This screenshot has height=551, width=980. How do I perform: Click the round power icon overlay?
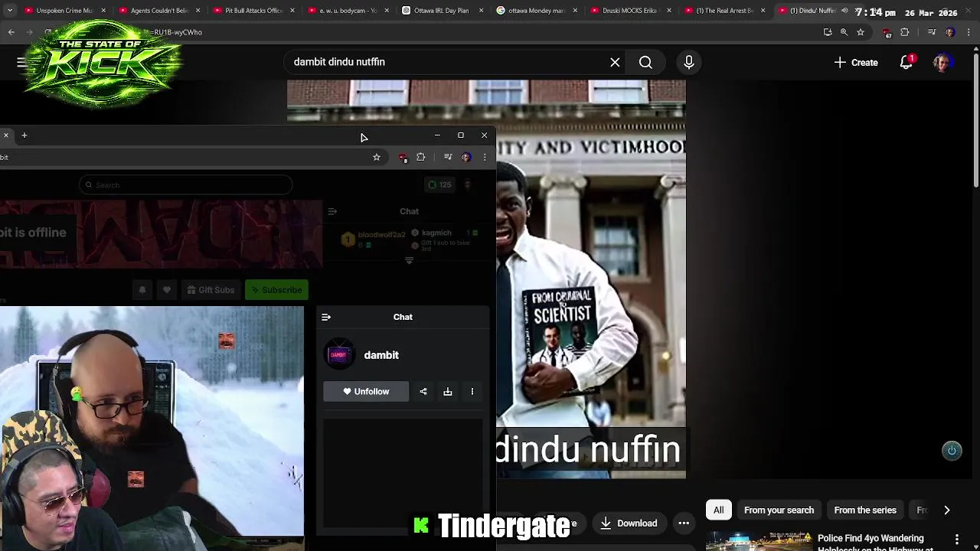pos(952,451)
